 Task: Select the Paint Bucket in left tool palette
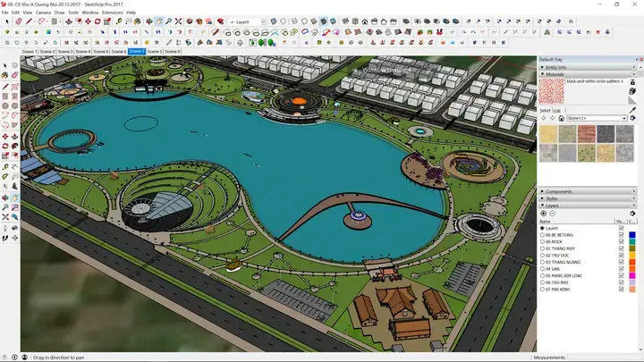pos(5,75)
